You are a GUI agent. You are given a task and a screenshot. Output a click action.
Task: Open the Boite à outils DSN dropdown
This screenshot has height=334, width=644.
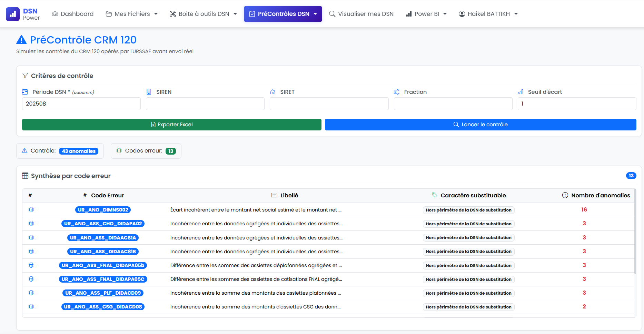tap(203, 14)
